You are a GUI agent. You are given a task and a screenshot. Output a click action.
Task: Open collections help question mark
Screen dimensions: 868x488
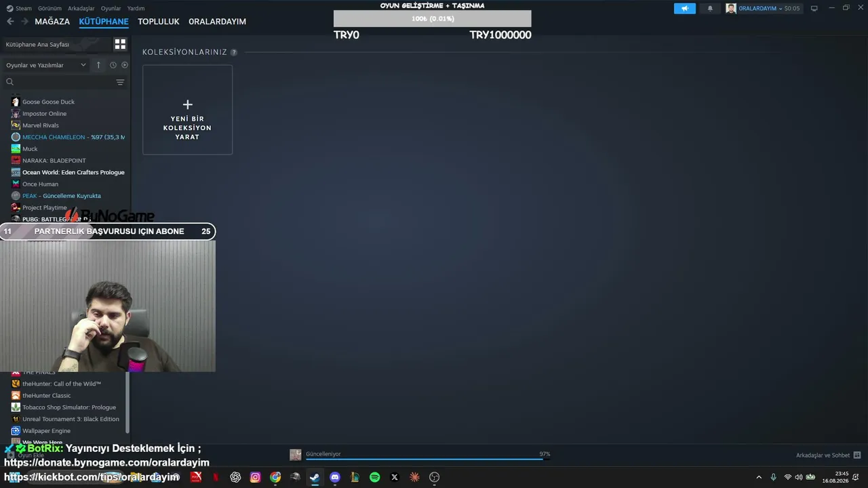234,52
